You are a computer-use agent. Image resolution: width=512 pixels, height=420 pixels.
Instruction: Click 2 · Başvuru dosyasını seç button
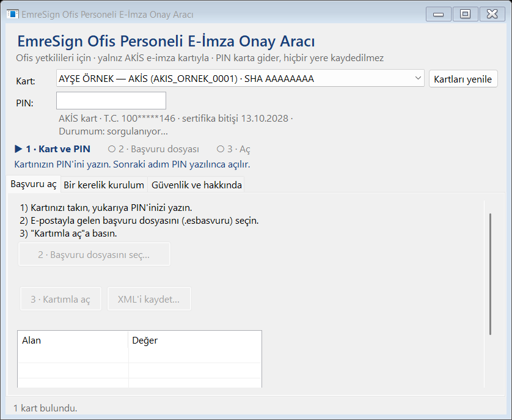coord(94,254)
